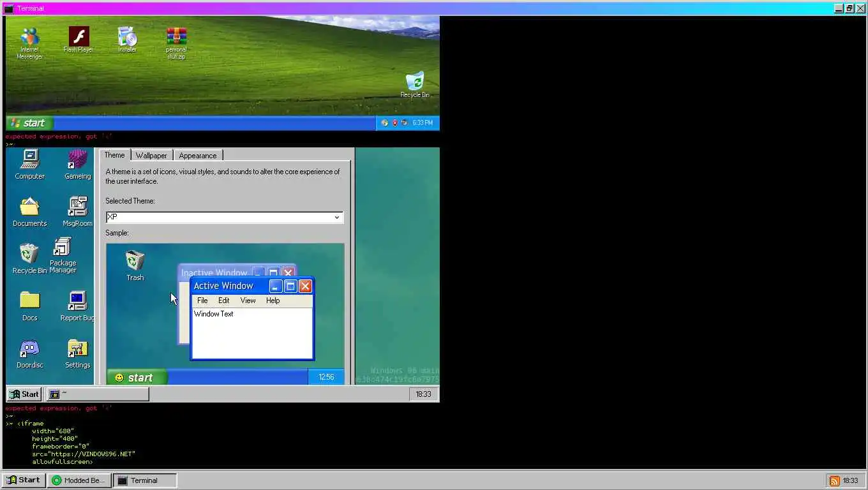Open the Package Manager icon

coord(63,255)
